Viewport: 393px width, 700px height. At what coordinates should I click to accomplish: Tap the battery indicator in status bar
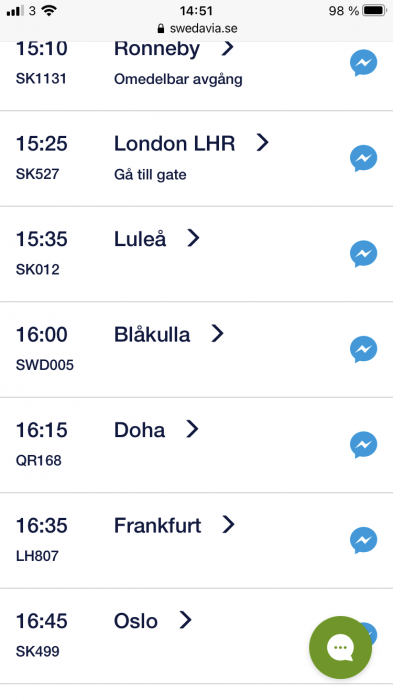coord(374,10)
